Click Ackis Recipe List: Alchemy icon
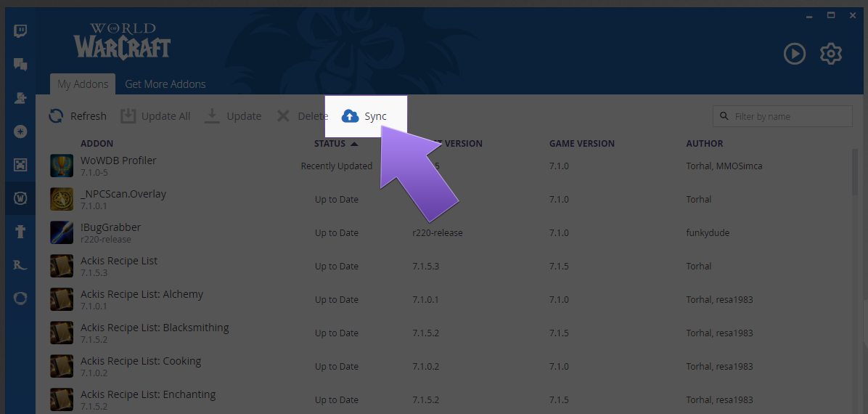Image resolution: width=868 pixels, height=414 pixels. pyautogui.click(x=62, y=299)
